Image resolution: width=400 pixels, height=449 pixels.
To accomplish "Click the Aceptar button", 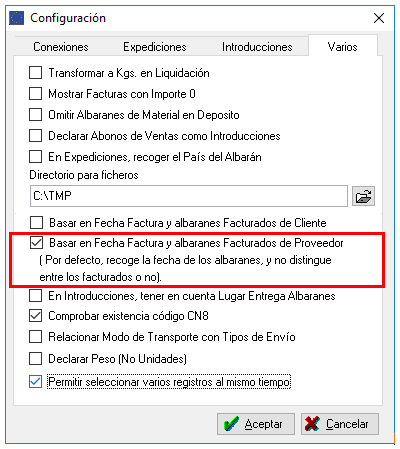I will click(x=256, y=424).
